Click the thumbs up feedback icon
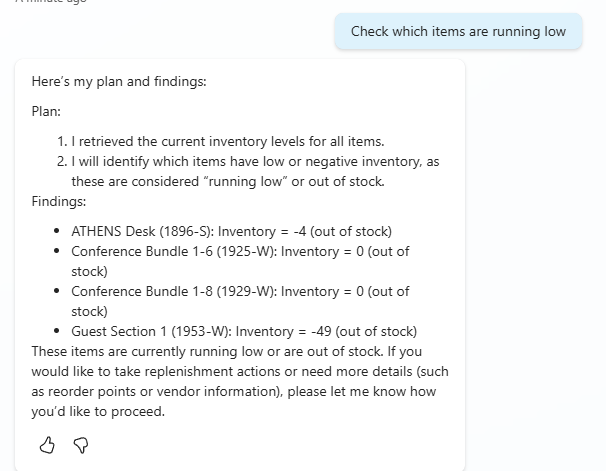The height and width of the screenshot is (471, 606). (x=47, y=445)
